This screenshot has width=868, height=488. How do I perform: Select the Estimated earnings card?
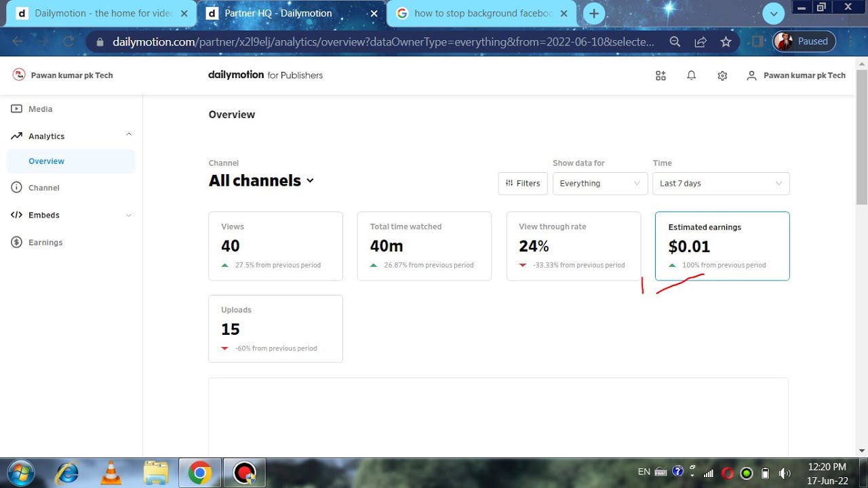[x=722, y=246]
